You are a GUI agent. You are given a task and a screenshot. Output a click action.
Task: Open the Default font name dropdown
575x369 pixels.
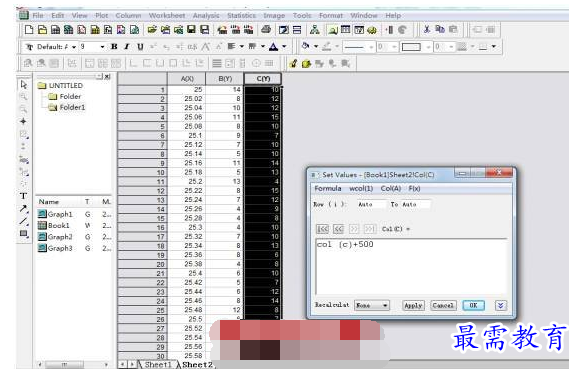tap(74, 47)
